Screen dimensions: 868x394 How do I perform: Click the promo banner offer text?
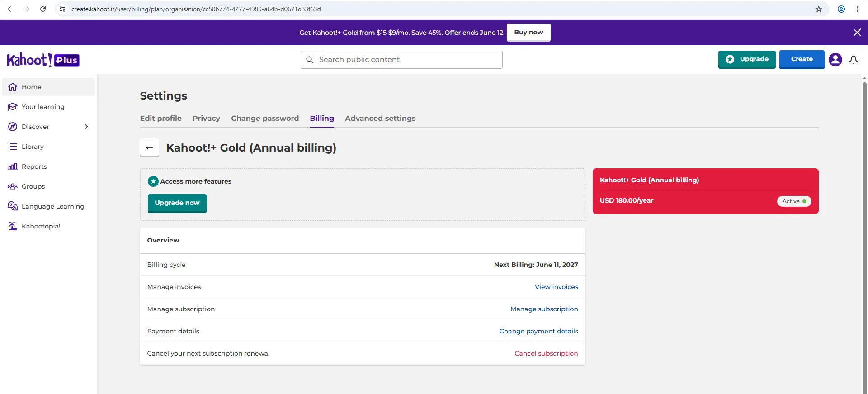[401, 33]
